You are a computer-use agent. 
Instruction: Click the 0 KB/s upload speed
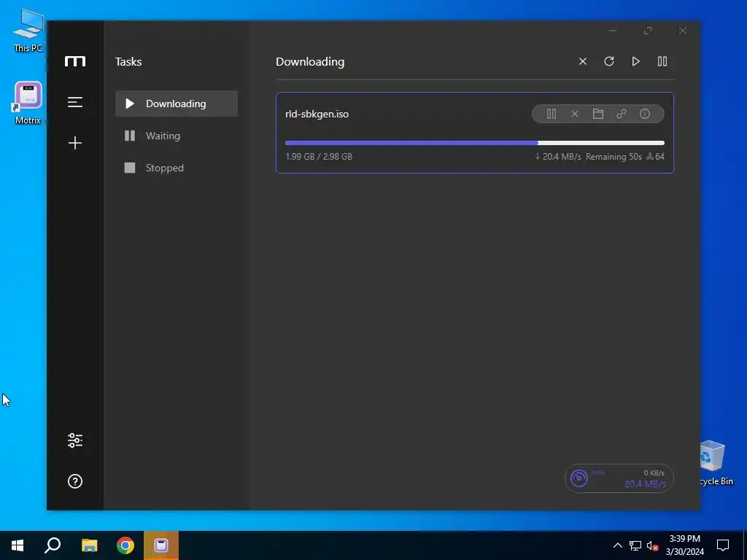pyautogui.click(x=654, y=472)
